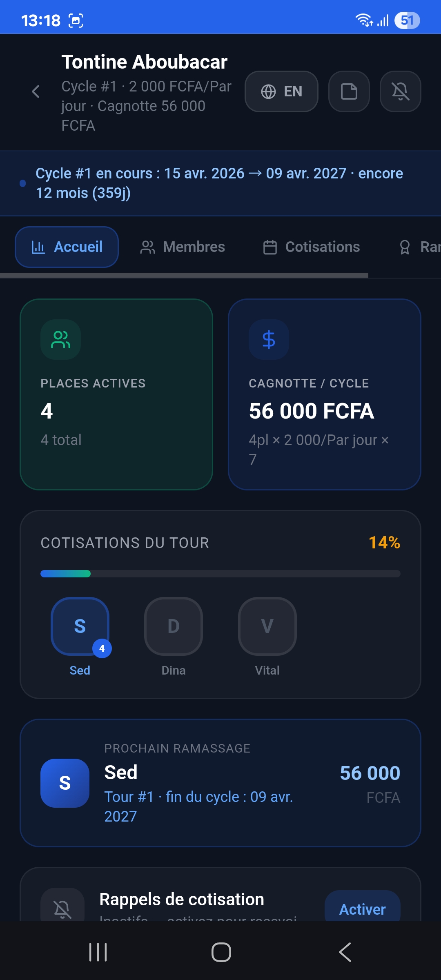The image size is (441, 980).
Task: Open Sed's Prochain Ramassage card
Action: pyautogui.click(x=220, y=783)
